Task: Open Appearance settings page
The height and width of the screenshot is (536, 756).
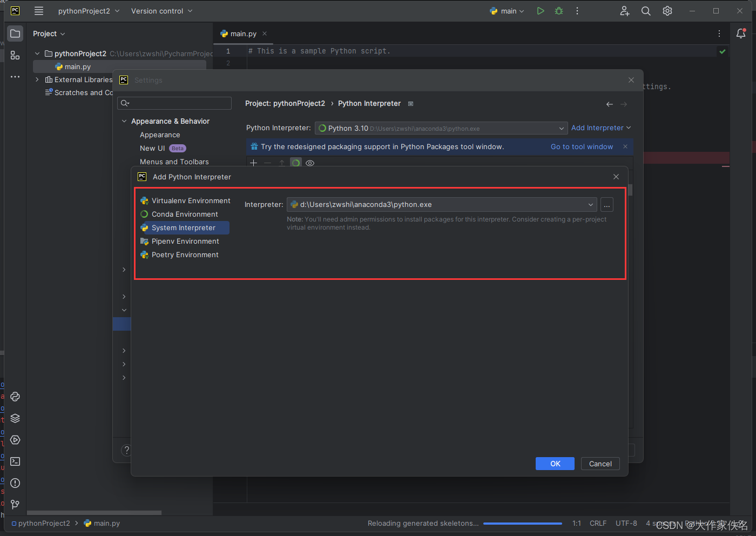Action: point(160,135)
